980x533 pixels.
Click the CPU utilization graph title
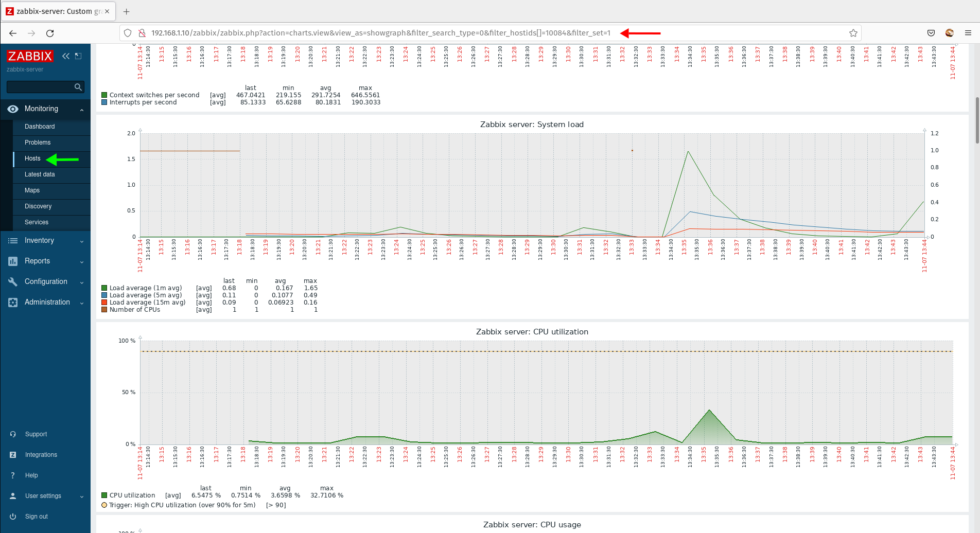pos(532,332)
